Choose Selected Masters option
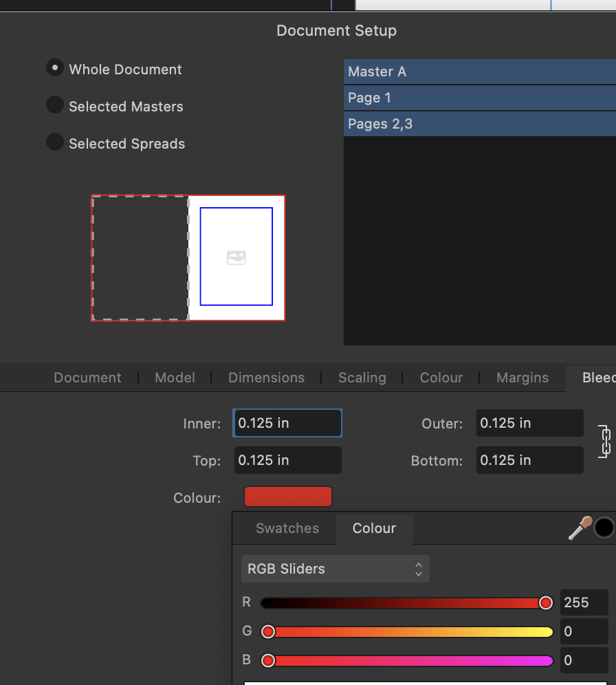The image size is (616, 685). (54, 105)
